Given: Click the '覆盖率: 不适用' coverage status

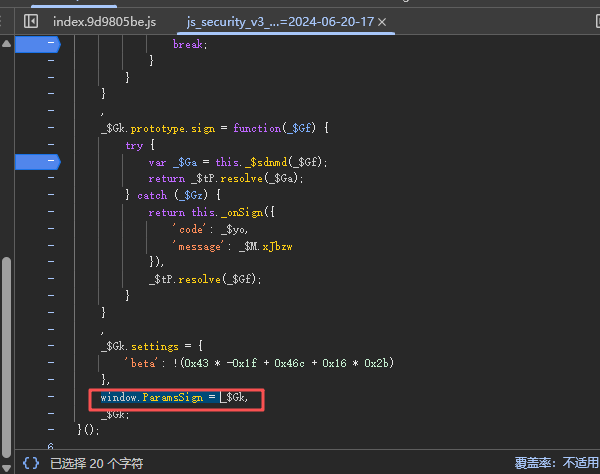Looking at the screenshot, I should [556, 463].
